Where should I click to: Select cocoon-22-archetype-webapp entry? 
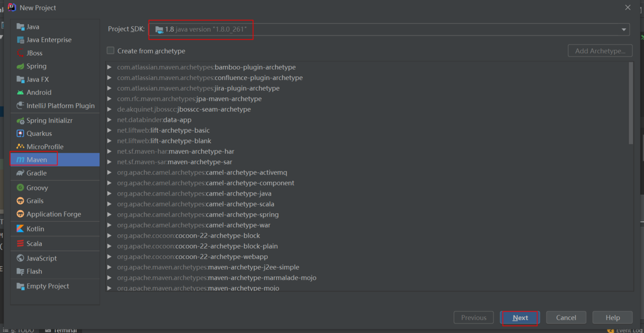192,257
